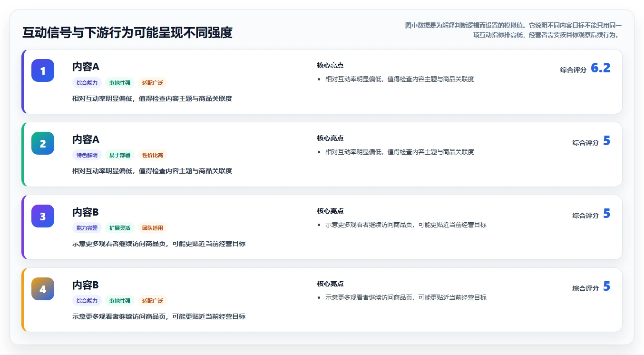Select the 核心亮点 bullet point in card 2

400,152
